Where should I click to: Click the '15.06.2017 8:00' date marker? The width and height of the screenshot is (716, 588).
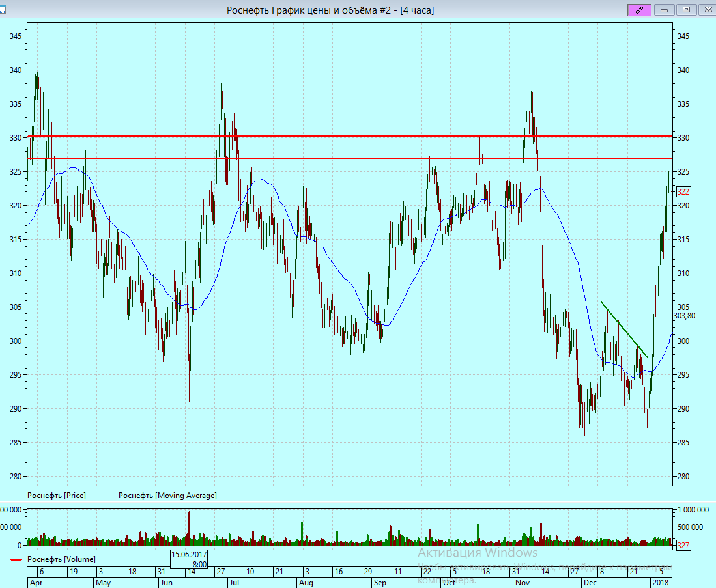pyautogui.click(x=189, y=559)
